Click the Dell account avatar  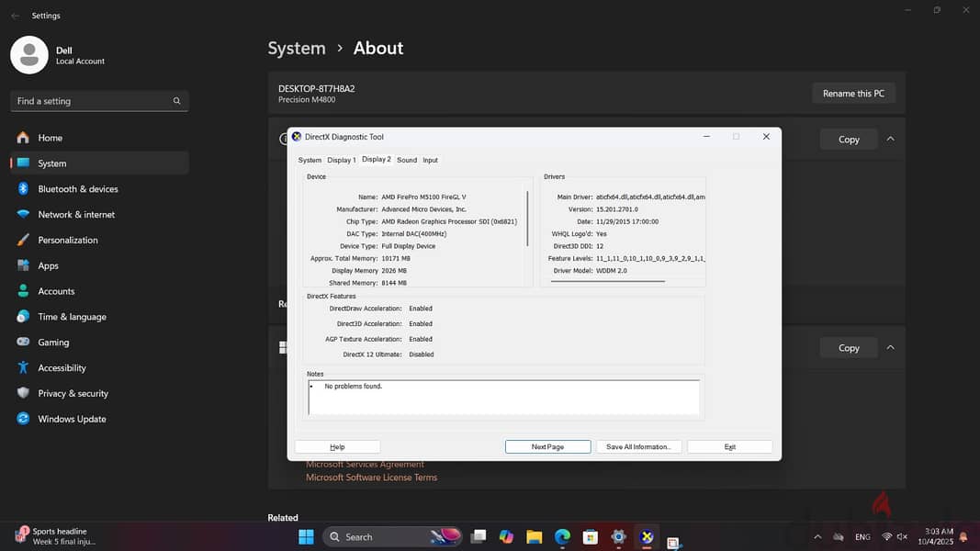tap(28, 55)
